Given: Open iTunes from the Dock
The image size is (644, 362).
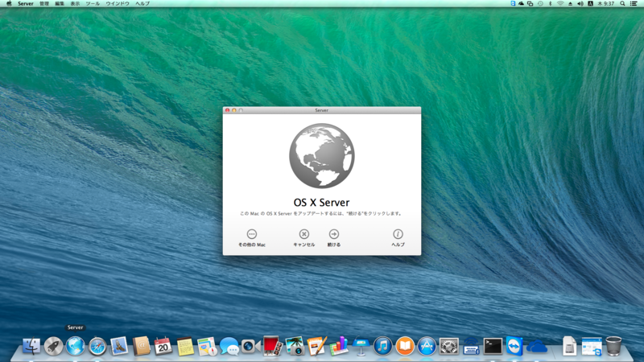Looking at the screenshot, I should [383, 346].
